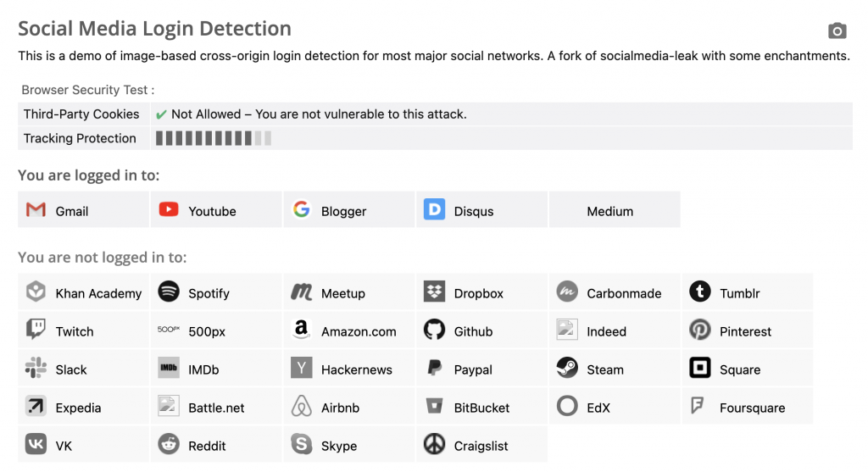Click the Dropbox logo icon
Screen dimensions: 868x472
(434, 292)
